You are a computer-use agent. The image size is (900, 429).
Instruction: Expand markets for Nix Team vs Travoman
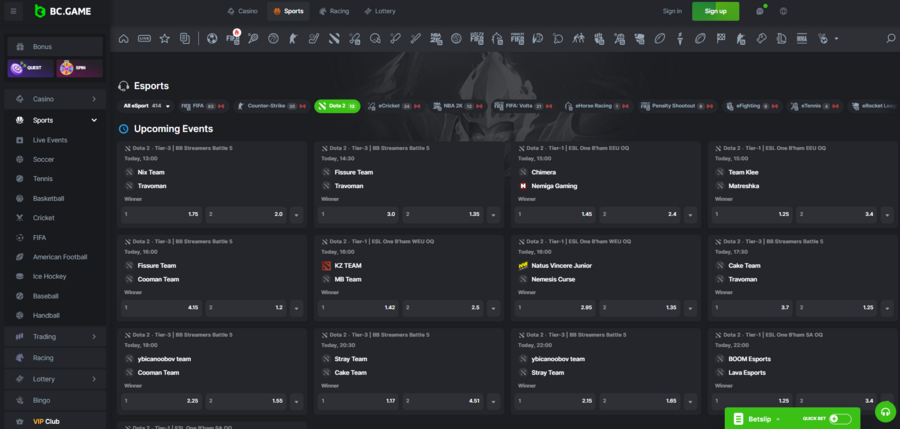[296, 214]
